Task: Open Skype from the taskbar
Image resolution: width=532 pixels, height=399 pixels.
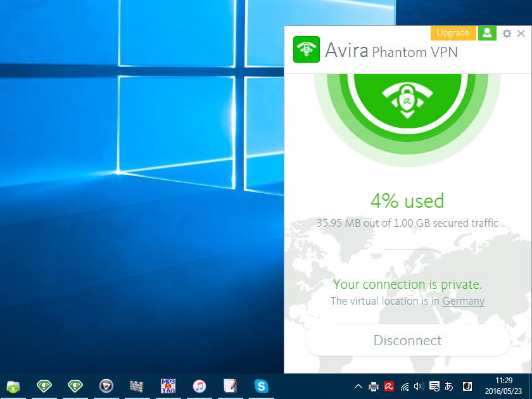Action: click(262, 386)
